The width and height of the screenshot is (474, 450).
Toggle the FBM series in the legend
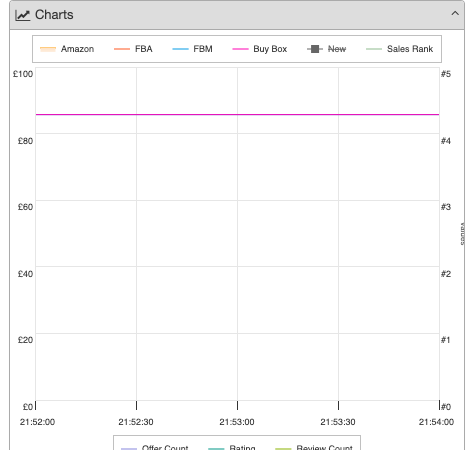pyautogui.click(x=192, y=49)
